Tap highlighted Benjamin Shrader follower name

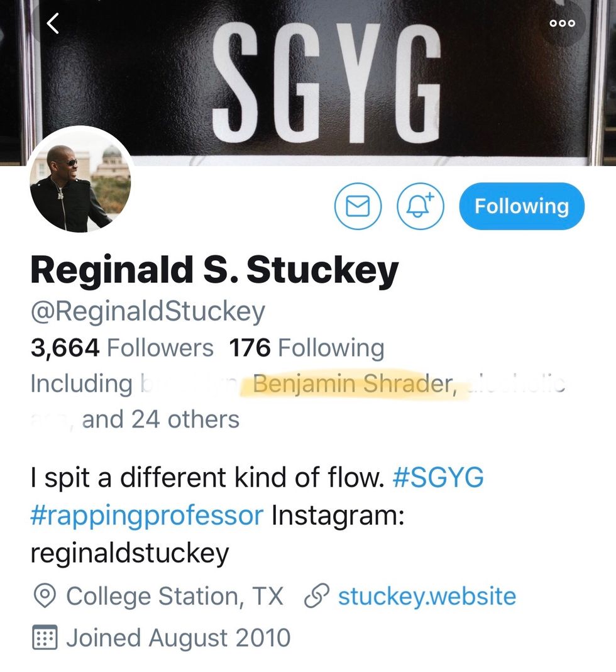pos(353,384)
